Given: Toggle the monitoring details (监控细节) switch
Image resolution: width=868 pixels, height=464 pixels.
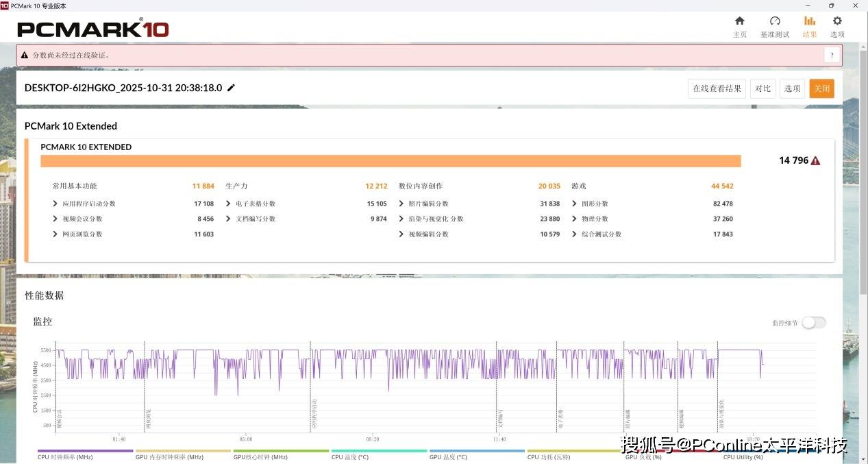Looking at the screenshot, I should (813, 322).
